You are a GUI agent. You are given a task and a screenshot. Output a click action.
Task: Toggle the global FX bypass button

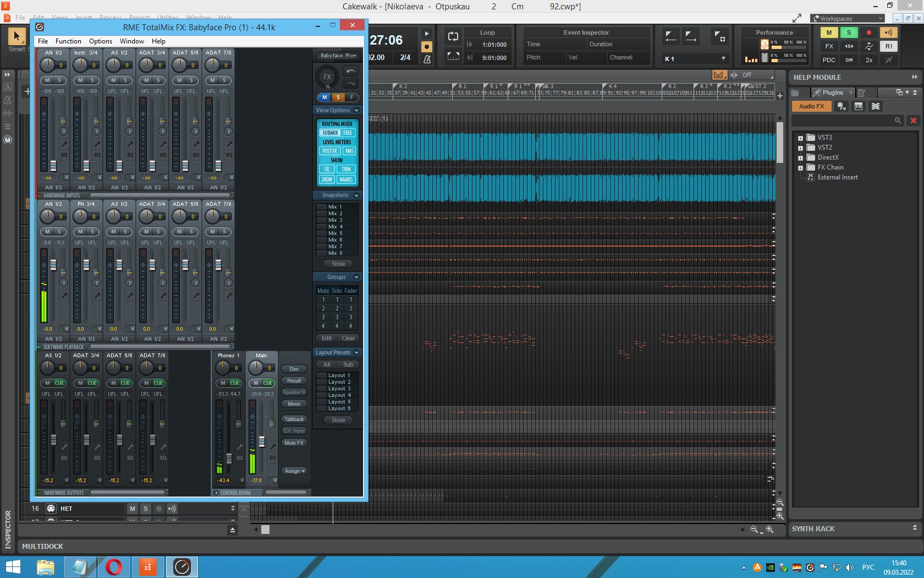tap(829, 46)
